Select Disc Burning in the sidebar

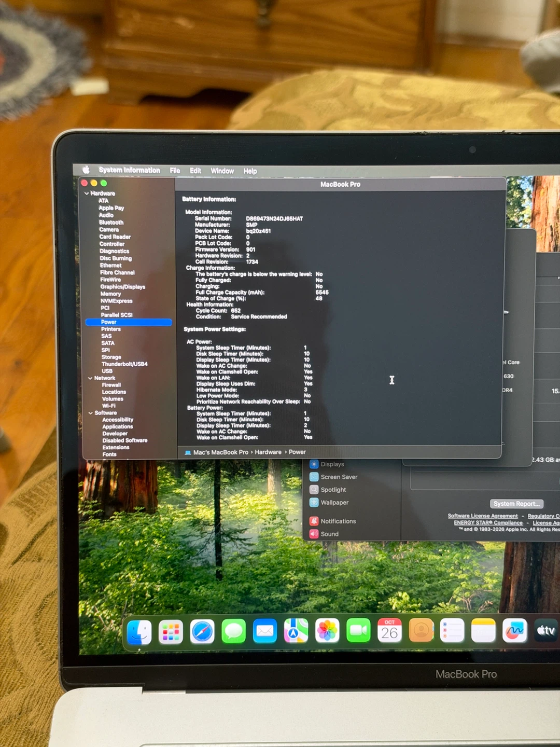116,258
